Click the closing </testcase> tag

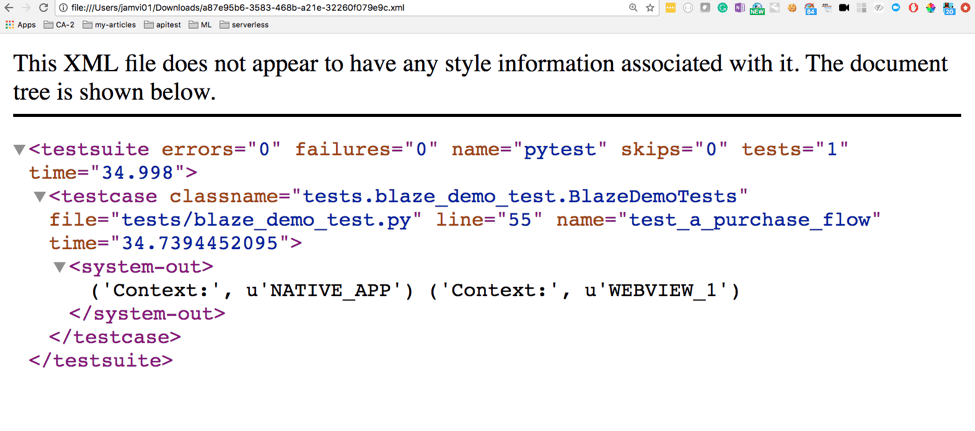tap(115, 337)
